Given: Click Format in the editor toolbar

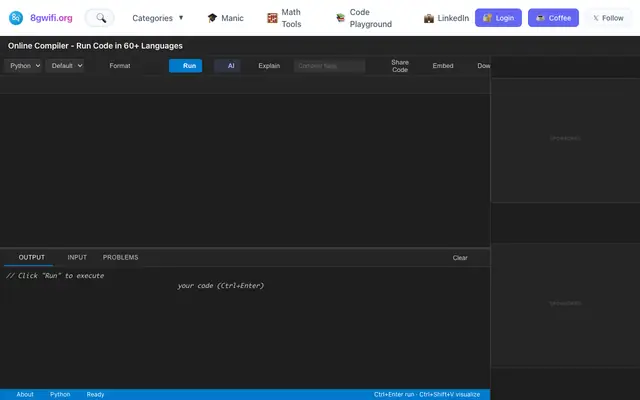Looking at the screenshot, I should 120,66.
